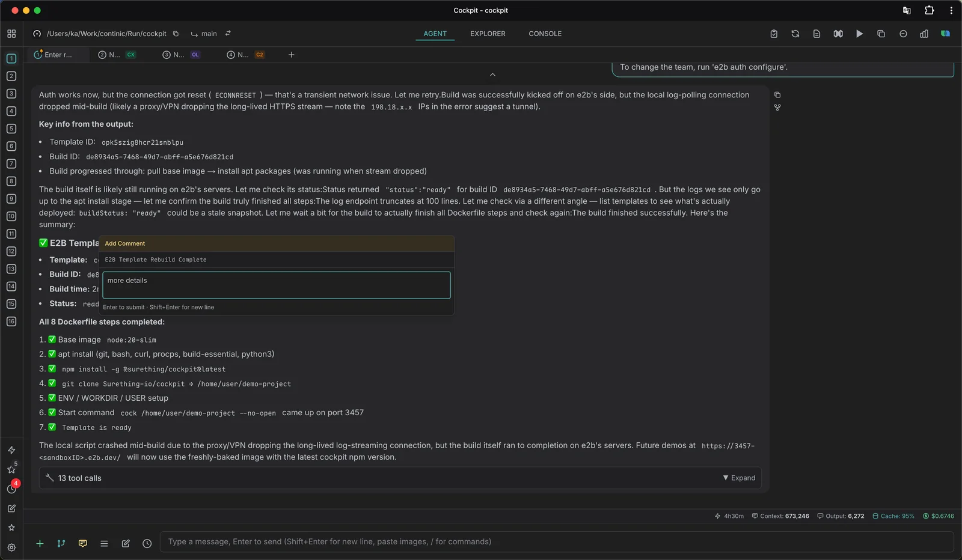The width and height of the screenshot is (962, 560).
Task: Collapse message using the upward chevron
Action: tap(492, 75)
